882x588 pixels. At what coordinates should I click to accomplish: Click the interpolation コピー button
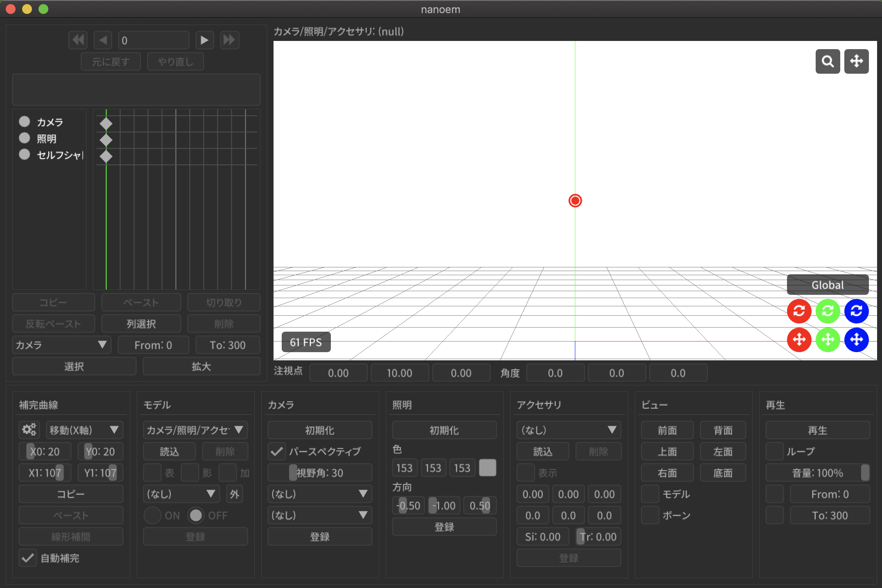pos(71,494)
